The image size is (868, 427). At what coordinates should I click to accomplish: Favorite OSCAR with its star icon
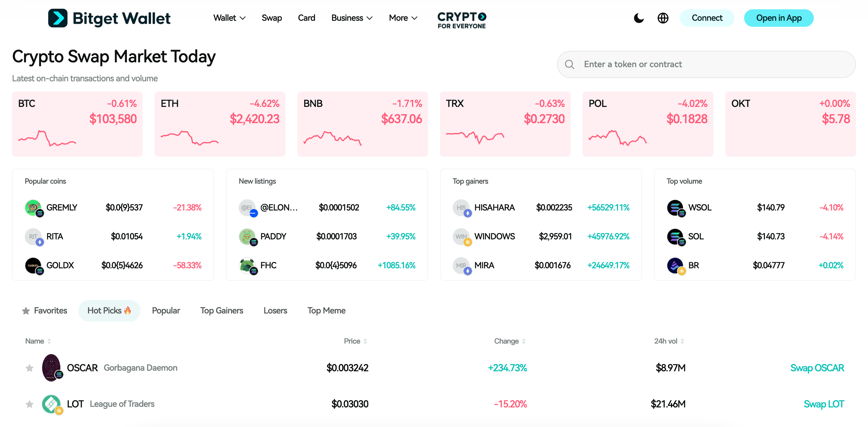coord(30,368)
